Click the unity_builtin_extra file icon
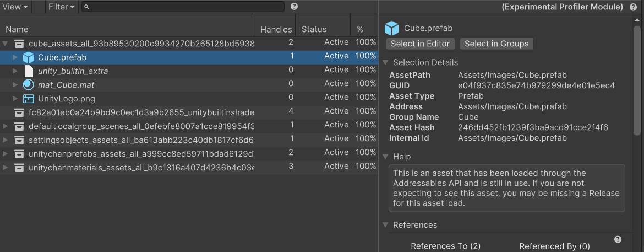This screenshot has width=644, height=252. pos(28,71)
